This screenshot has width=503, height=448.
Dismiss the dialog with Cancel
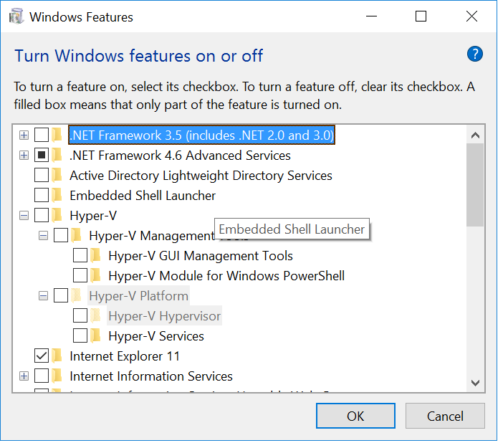(x=445, y=416)
